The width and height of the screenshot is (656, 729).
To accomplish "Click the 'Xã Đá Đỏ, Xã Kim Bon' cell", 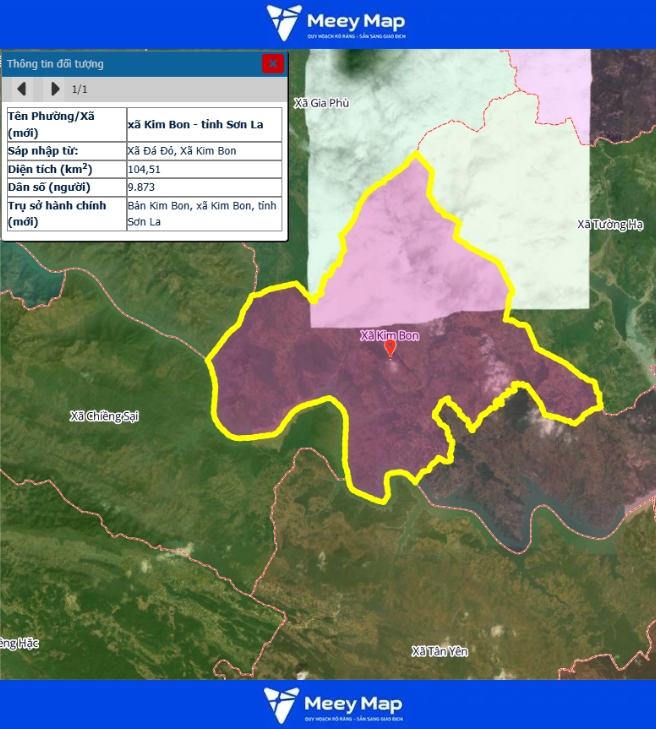I will point(204,151).
